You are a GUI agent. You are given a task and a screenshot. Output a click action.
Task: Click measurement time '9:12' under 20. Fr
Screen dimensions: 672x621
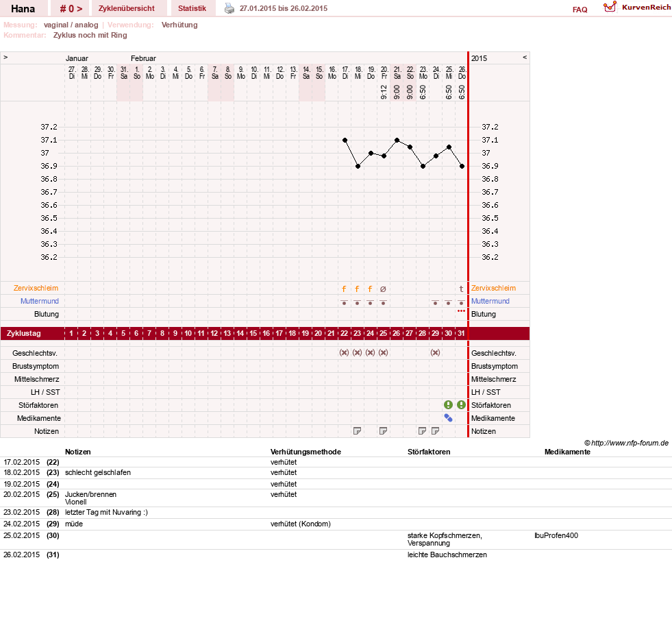point(384,93)
